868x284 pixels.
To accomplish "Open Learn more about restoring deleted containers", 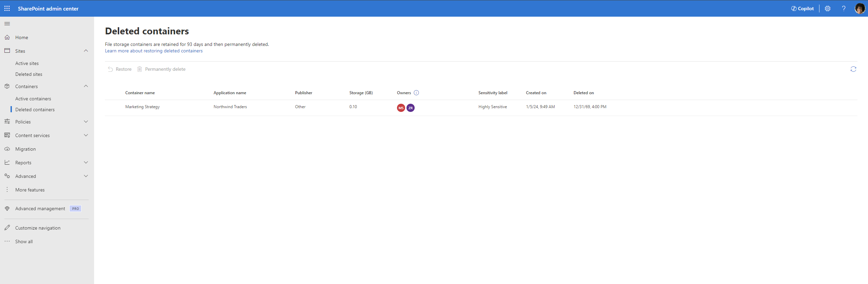I will pyautogui.click(x=154, y=51).
